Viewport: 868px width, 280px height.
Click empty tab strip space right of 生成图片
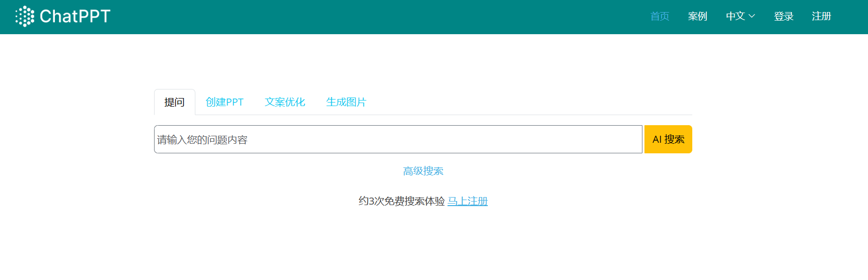point(529,103)
